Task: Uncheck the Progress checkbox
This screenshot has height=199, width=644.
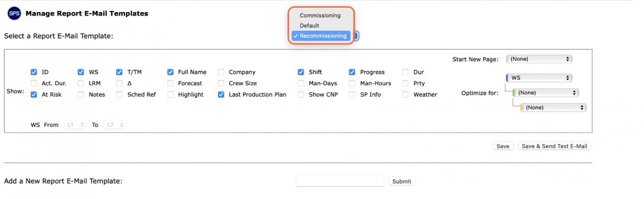Action: point(352,72)
